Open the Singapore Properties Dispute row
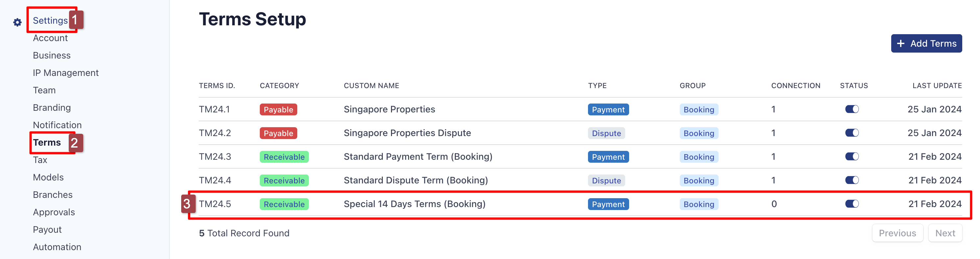980x259 pixels. coord(580,133)
